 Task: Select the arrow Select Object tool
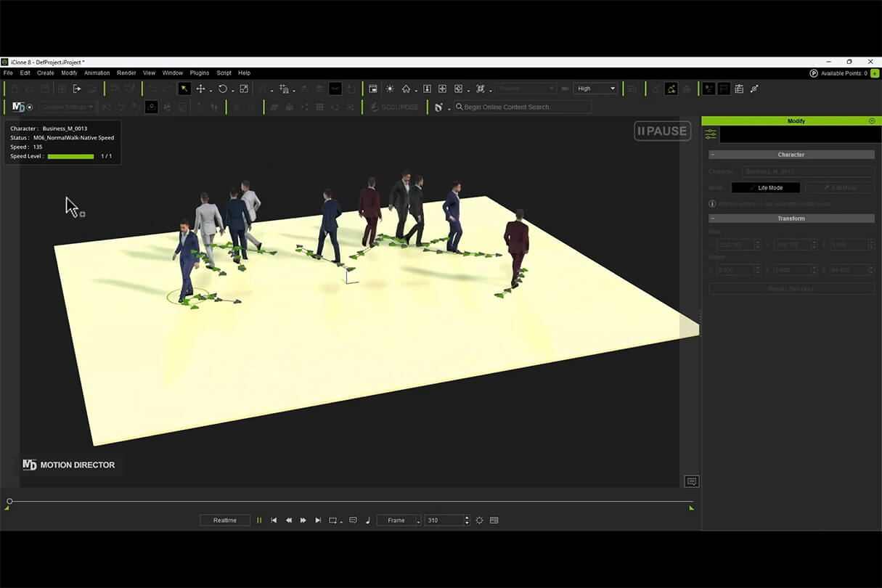(184, 89)
